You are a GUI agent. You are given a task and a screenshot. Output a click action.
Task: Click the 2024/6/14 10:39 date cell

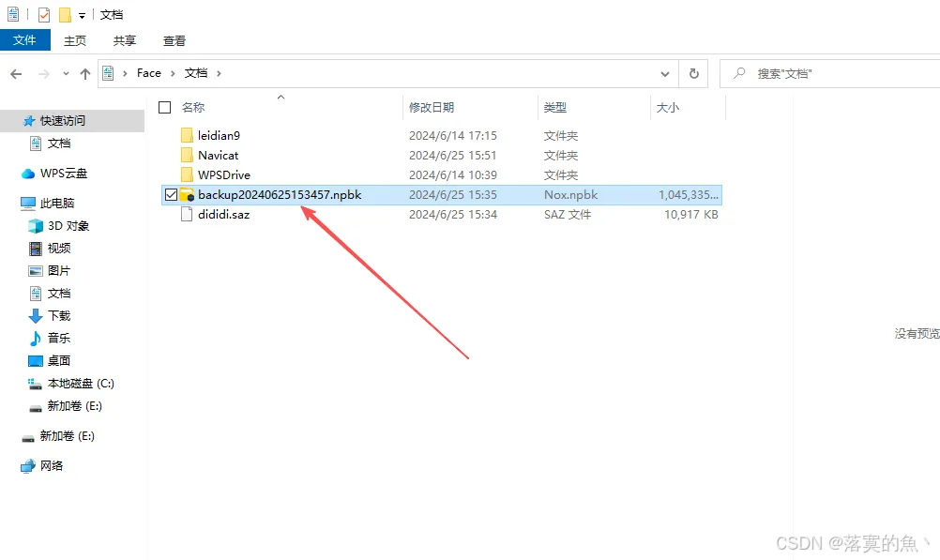452,175
